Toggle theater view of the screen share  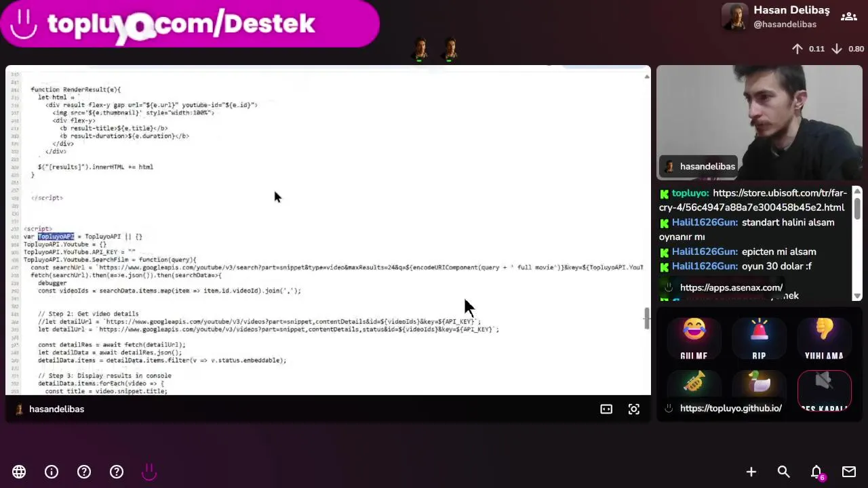pyautogui.click(x=606, y=409)
